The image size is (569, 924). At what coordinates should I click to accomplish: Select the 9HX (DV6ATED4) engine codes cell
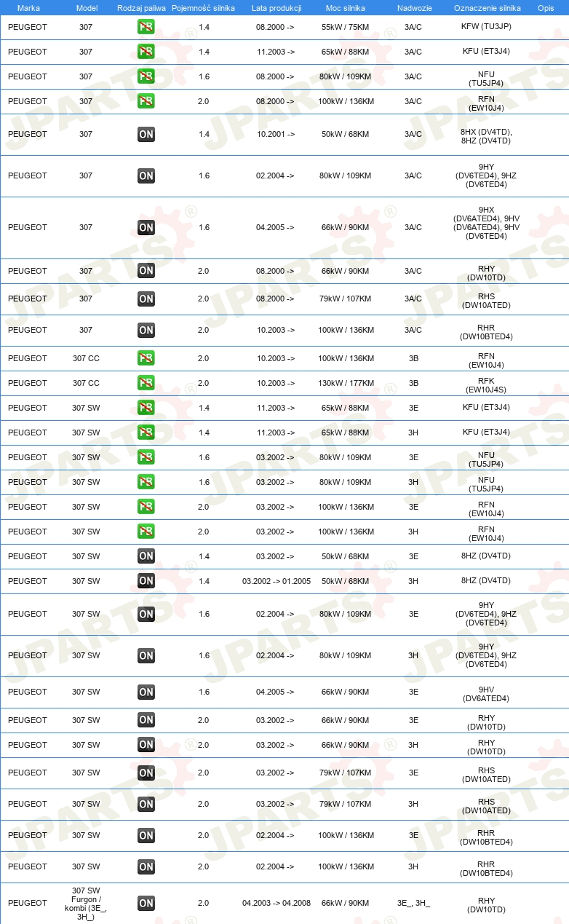[487, 223]
